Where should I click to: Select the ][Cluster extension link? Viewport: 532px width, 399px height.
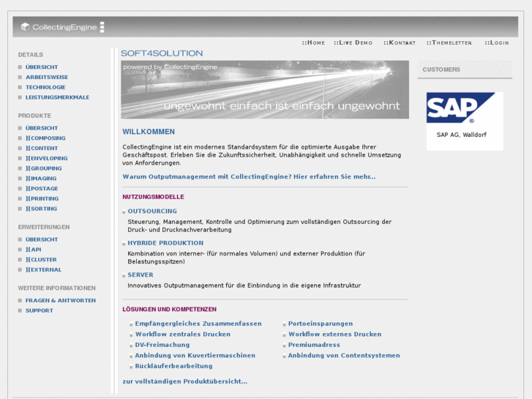coord(41,260)
